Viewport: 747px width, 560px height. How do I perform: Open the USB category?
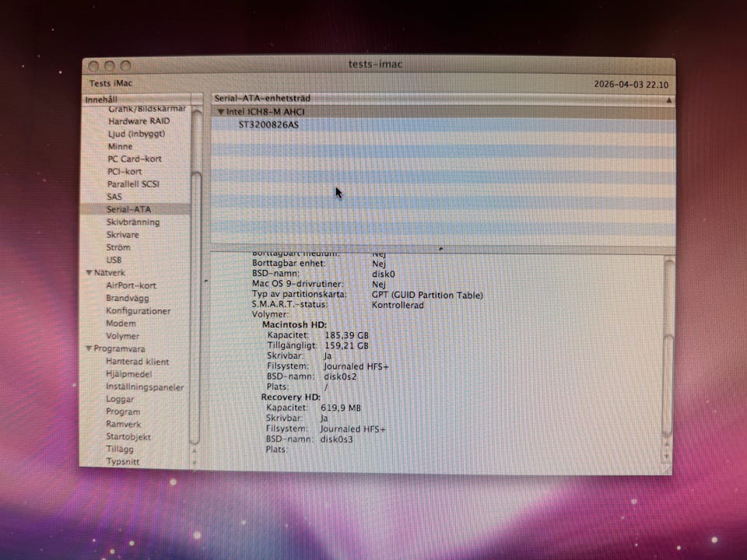114,260
